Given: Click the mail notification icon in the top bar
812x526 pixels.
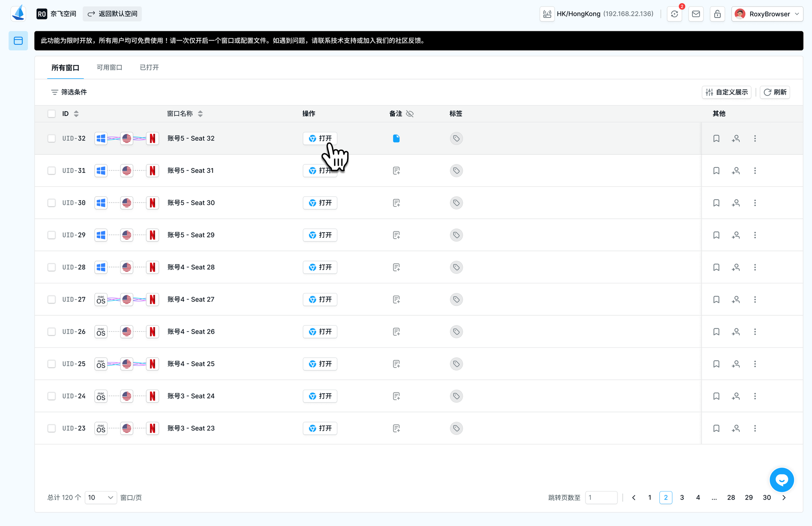Looking at the screenshot, I should (x=696, y=13).
